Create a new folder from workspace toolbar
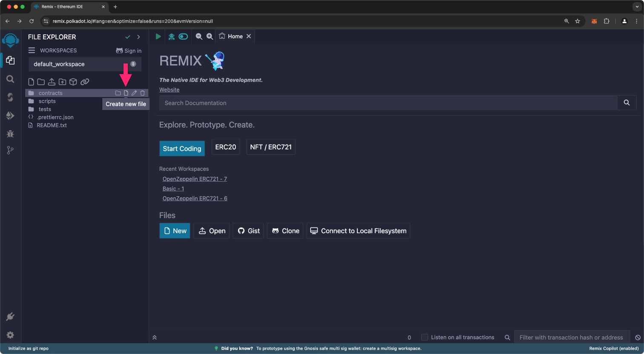This screenshot has height=354, width=644. click(x=41, y=82)
